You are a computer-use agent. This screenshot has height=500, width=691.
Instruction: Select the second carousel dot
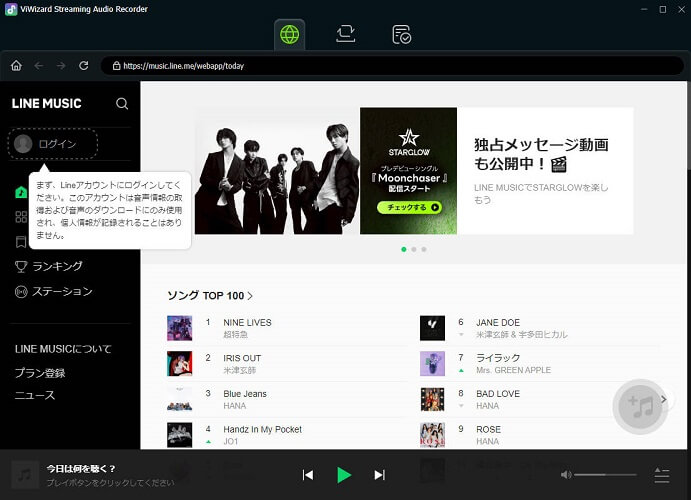(414, 249)
